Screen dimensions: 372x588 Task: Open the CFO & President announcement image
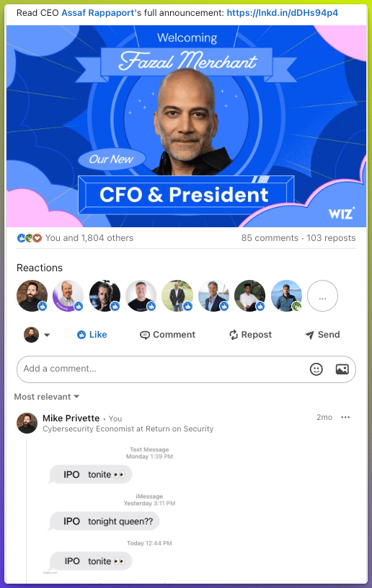click(x=186, y=126)
